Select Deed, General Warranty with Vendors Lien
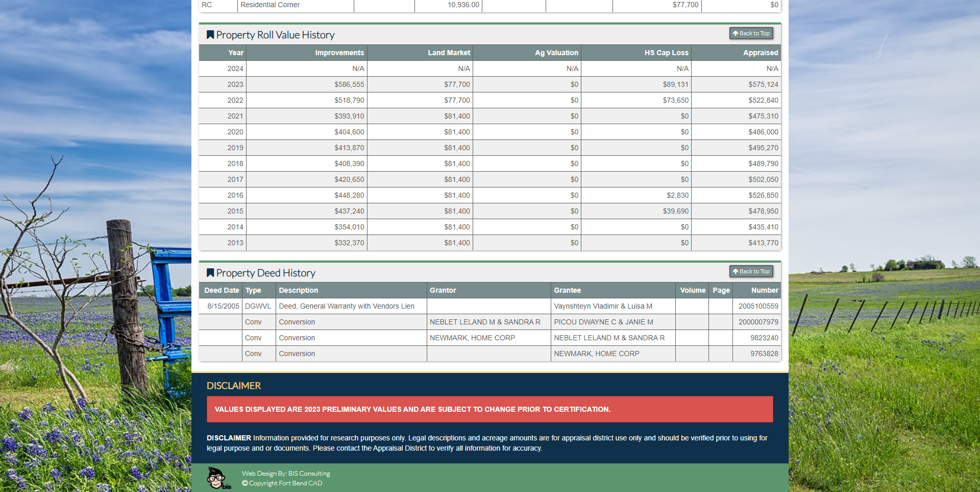This screenshot has height=492, width=980. point(347,306)
